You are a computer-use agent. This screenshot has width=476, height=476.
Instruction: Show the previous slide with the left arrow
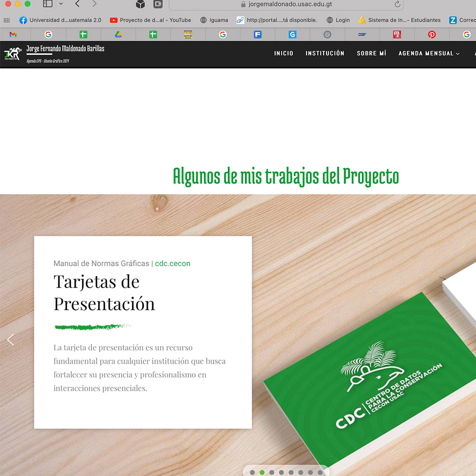(x=10, y=340)
